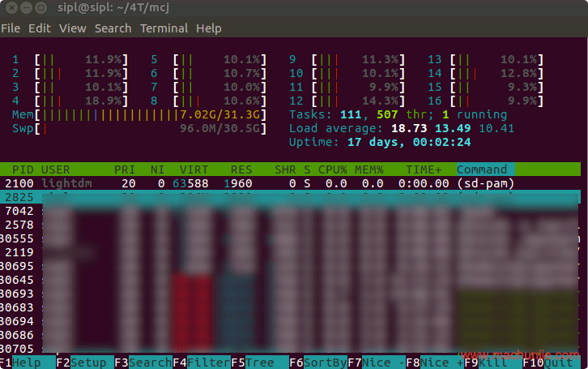Sort by the PRI column header
The width and height of the screenshot is (588, 369).
pyautogui.click(x=125, y=169)
